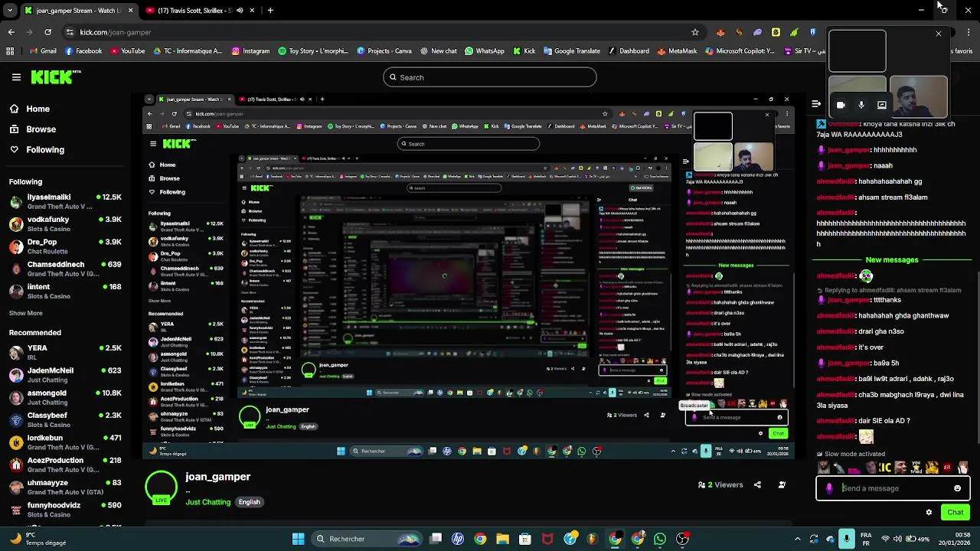The height and width of the screenshot is (551, 980).
Task: Click joan_gamper's live avatar
Action: point(161,487)
